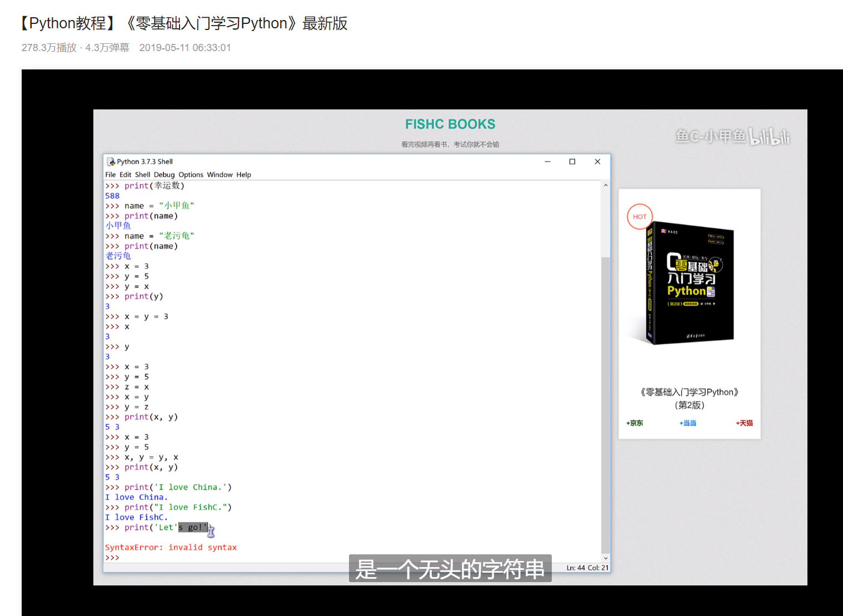Click the shell scrollbar up arrow

[606, 186]
